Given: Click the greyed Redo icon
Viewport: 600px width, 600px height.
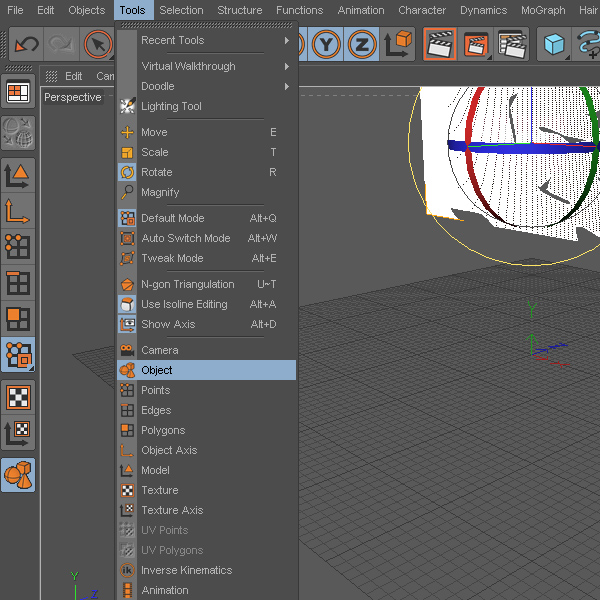Looking at the screenshot, I should click(x=61, y=44).
